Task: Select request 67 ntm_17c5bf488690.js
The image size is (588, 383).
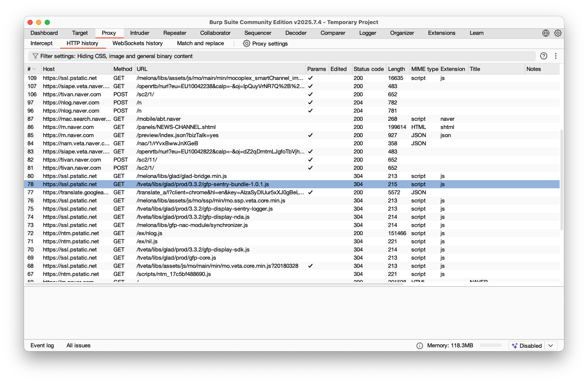Action: (292, 274)
